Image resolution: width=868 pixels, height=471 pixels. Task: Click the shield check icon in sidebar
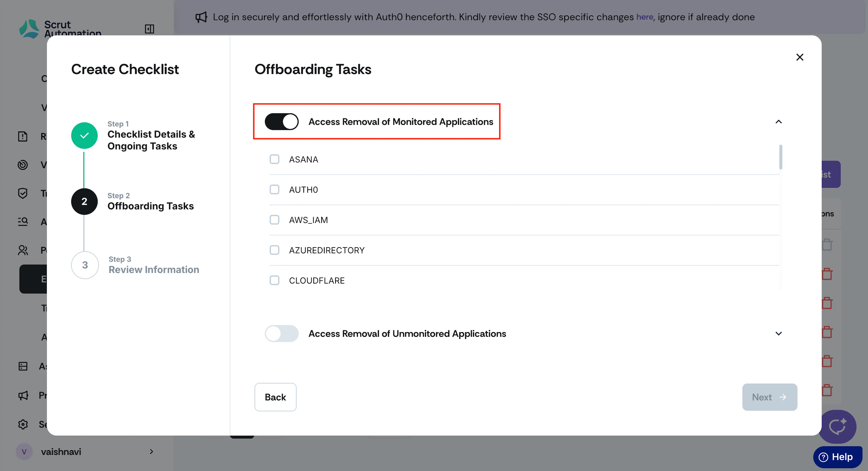[x=23, y=193]
